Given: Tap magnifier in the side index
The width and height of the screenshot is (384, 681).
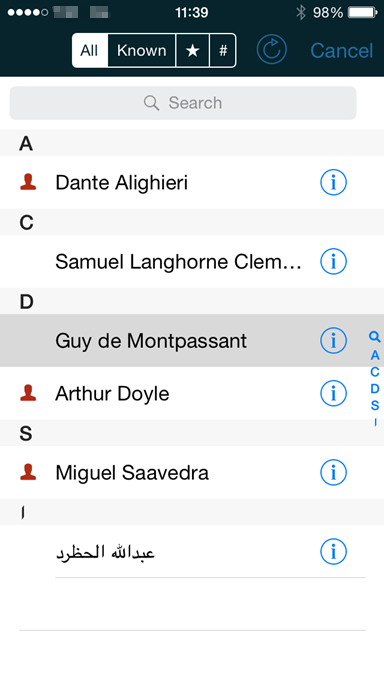Looking at the screenshot, I should (x=374, y=337).
